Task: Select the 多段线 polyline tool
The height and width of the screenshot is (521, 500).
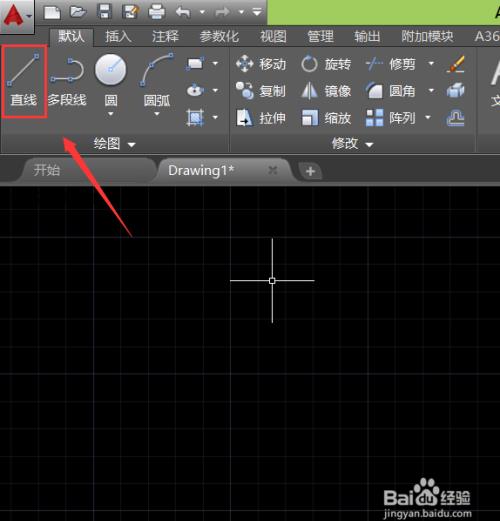Action: [67, 81]
